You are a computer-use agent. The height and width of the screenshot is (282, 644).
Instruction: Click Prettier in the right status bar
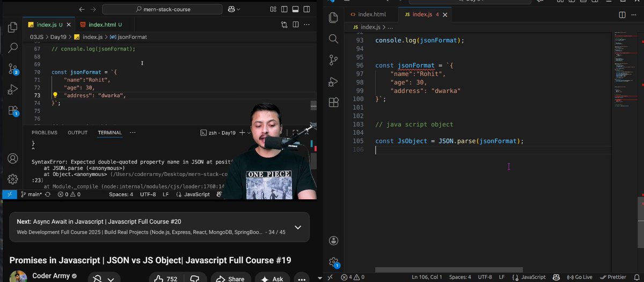tap(613, 277)
